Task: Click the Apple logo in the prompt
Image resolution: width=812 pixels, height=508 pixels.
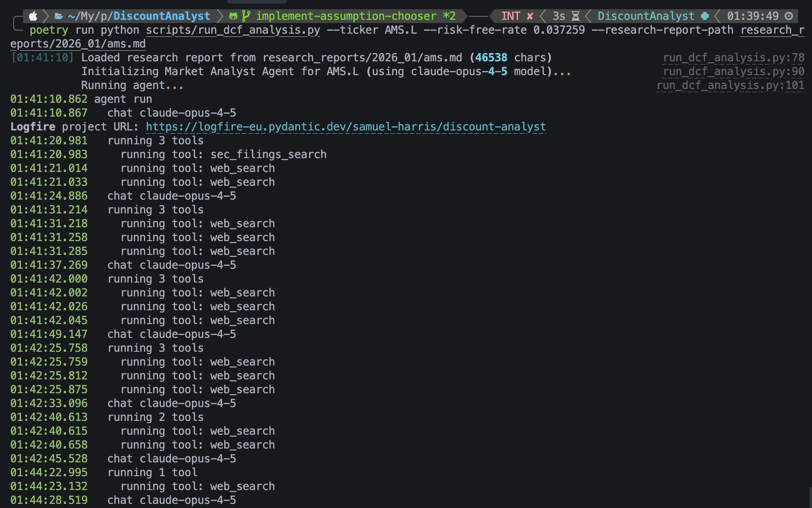Action: (x=33, y=16)
